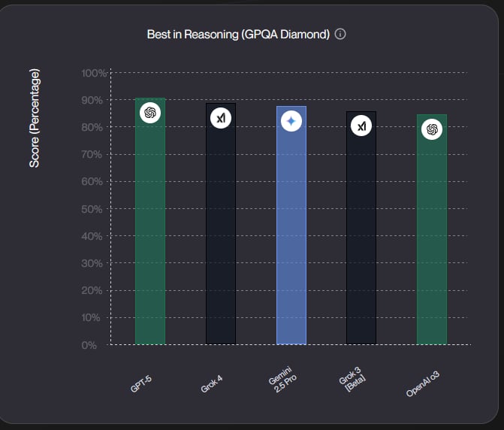
Task: Click the '60%' y-axis tick label
Action: tap(92, 181)
